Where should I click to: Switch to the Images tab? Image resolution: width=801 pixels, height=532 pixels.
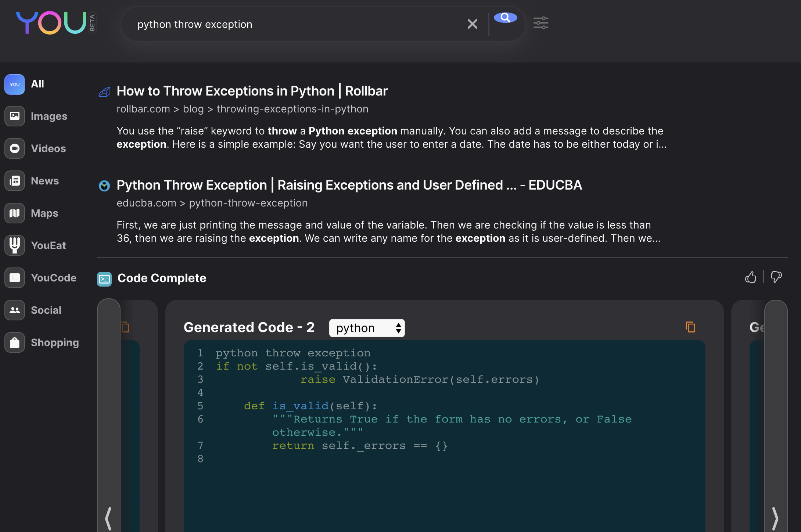click(15, 116)
